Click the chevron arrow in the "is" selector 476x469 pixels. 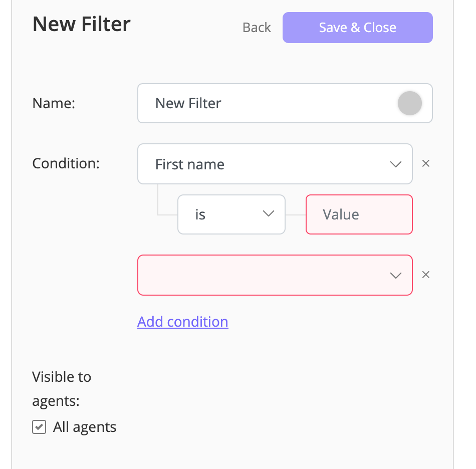click(269, 214)
